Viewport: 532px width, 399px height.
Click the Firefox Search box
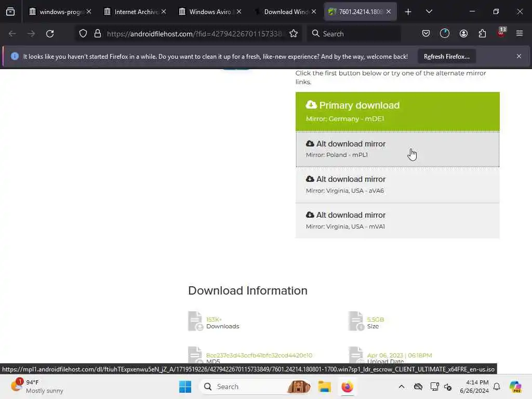click(x=354, y=34)
